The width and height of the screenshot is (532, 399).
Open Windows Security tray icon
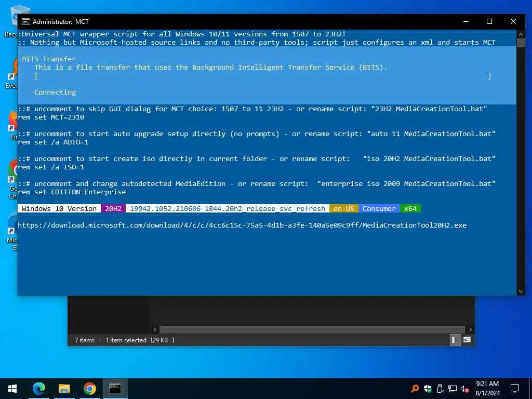click(428, 389)
